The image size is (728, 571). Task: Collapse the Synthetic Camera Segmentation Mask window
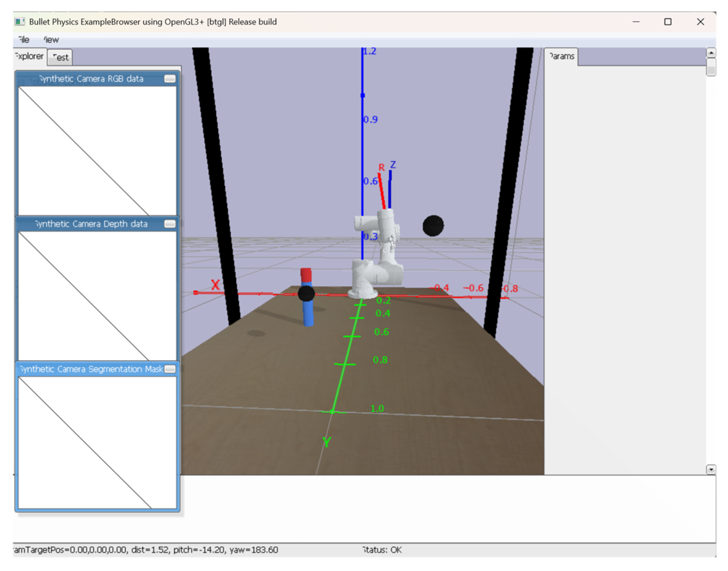point(170,369)
